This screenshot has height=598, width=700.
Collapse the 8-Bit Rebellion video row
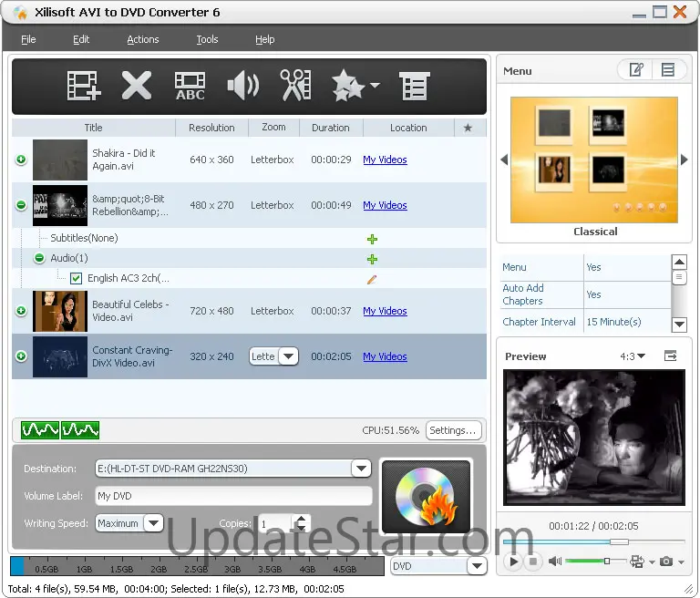(x=21, y=205)
